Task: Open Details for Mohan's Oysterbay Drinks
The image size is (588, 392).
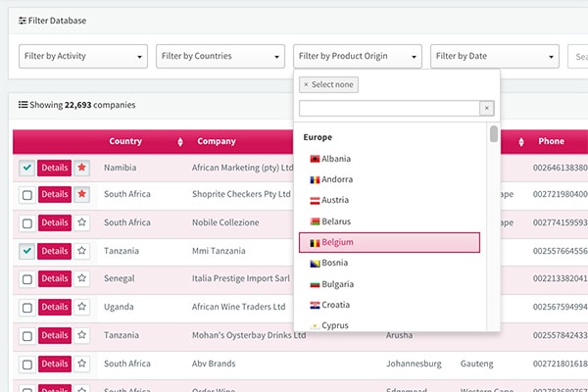Action: [54, 335]
